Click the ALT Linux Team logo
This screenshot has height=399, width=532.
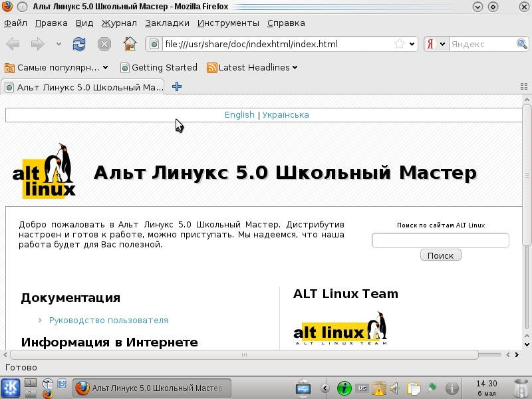coord(340,328)
